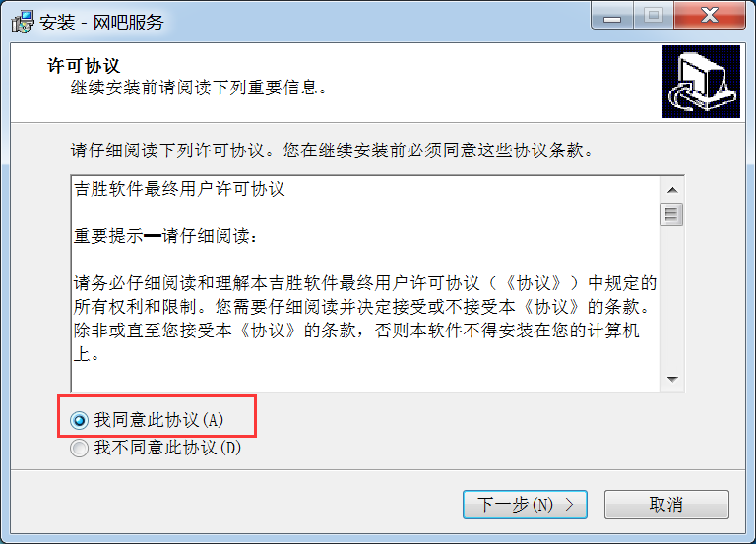This screenshot has height=544, width=756.
Task: Click the license paragraph starting 请务必仔细阅读
Action: click(x=365, y=318)
